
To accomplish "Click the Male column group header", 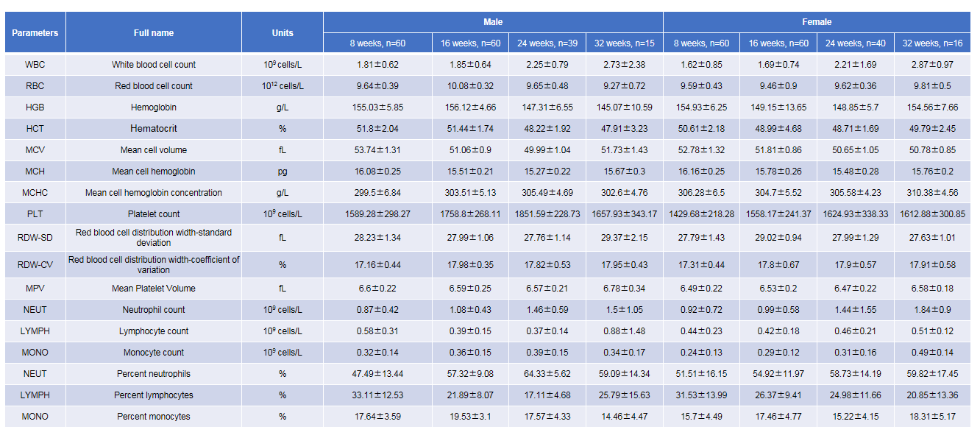I will point(493,22).
